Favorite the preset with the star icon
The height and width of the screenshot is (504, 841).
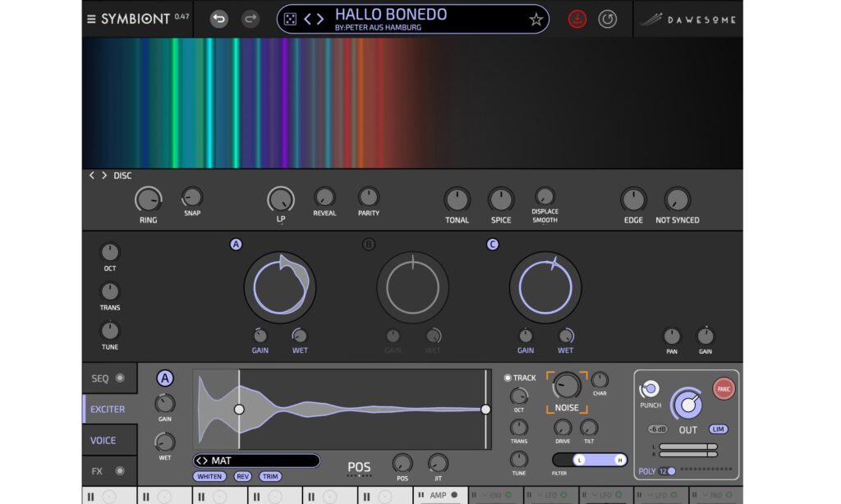(535, 19)
